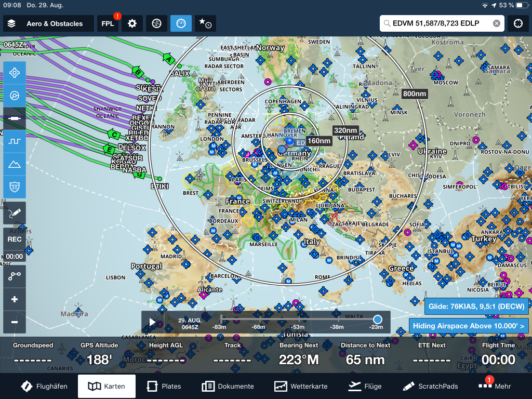Viewport: 532px width, 399px height.
Task: Toggle the distance rings sidebar tool
Action: tap(15, 96)
